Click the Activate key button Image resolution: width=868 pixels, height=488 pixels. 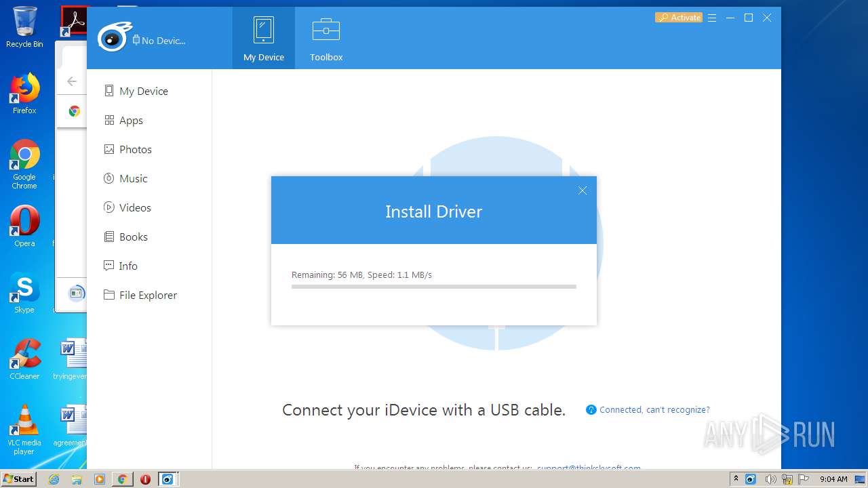[x=679, y=18]
